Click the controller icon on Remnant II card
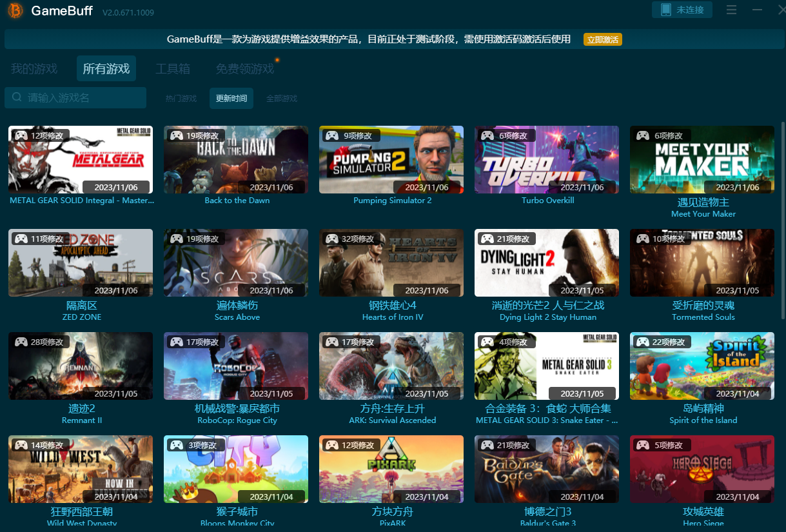The width and height of the screenshot is (786, 532). click(x=21, y=342)
